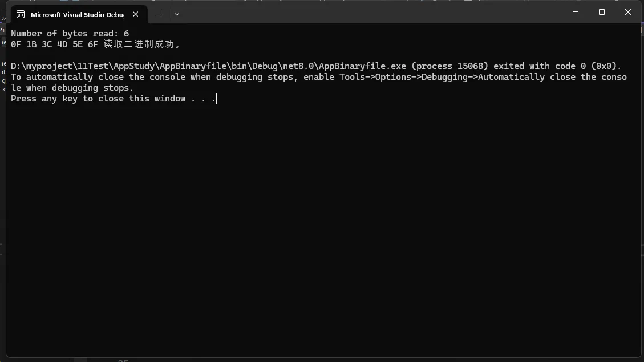The image size is (644, 362).
Task: Select the Microsoft Visual Studio Debug tab
Action: [78, 14]
